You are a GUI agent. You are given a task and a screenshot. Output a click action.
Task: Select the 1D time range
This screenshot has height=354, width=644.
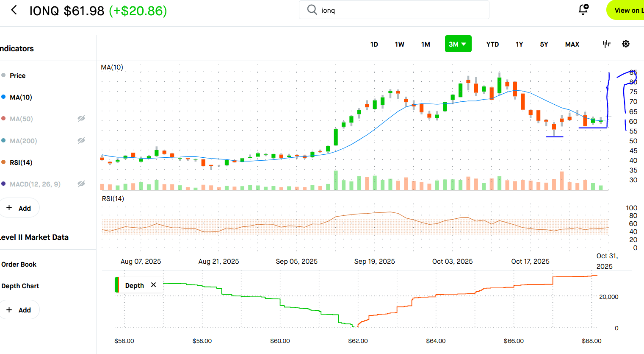pos(374,44)
